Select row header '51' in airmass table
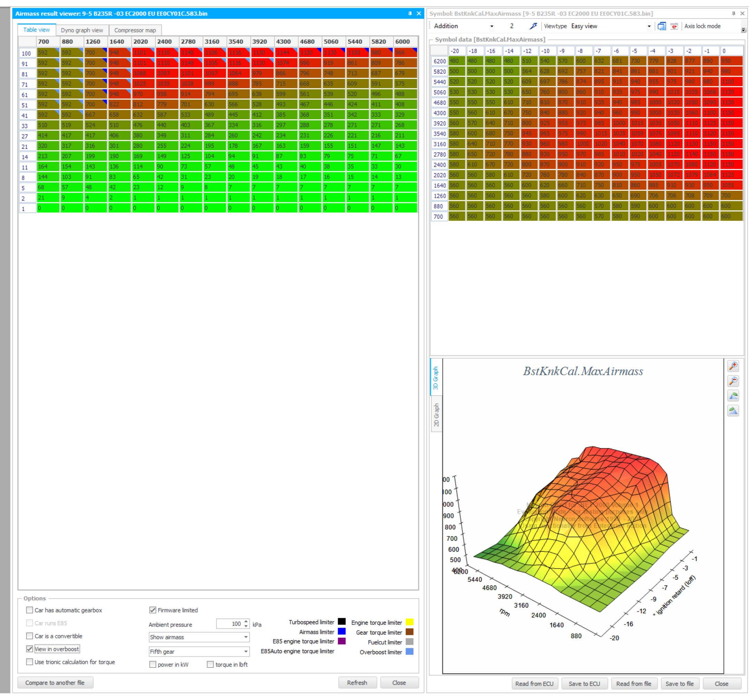The image size is (751, 700). [x=27, y=105]
